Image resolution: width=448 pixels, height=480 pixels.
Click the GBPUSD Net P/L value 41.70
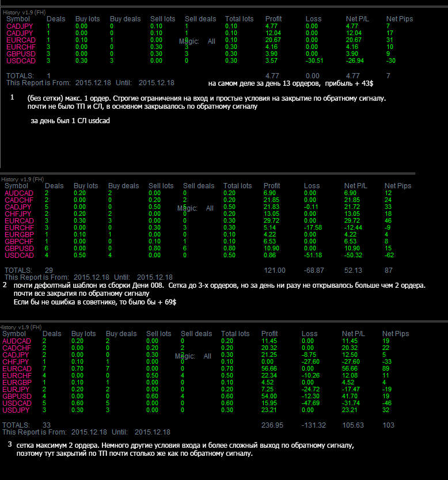(350, 396)
